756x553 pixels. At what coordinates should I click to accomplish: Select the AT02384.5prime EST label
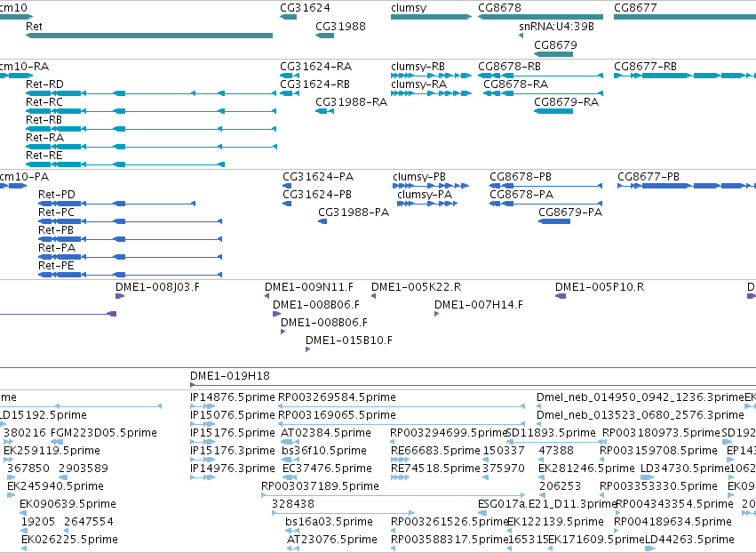click(x=326, y=433)
